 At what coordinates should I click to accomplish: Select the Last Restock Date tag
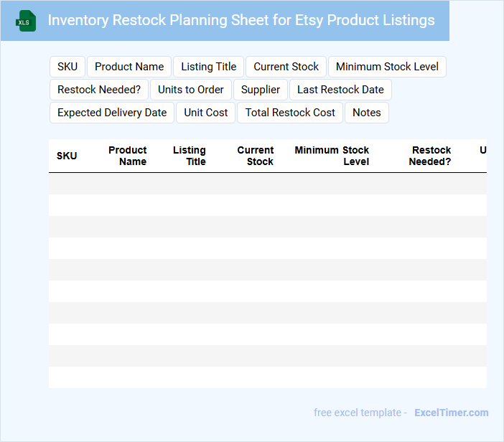click(x=340, y=90)
